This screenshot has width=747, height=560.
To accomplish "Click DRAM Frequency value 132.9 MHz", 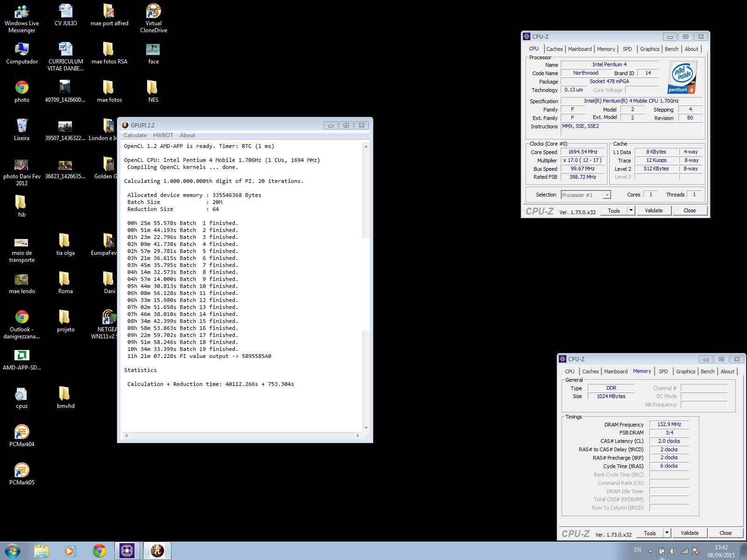I will coord(669,425).
